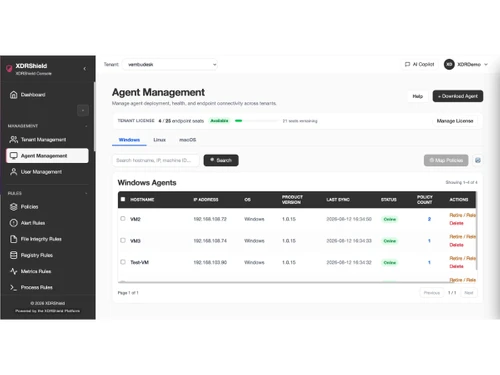
Task: Click the HOSTNAME column header
Action: coord(142,200)
